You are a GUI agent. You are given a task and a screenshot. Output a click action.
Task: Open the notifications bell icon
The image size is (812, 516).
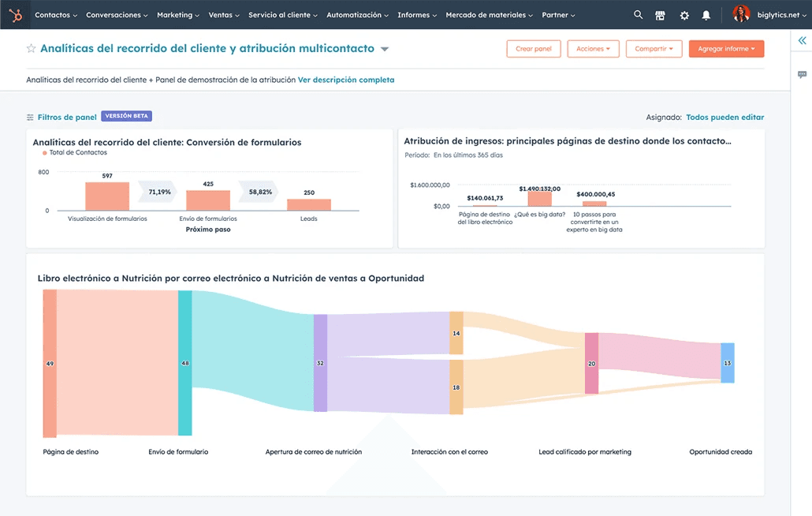706,16
